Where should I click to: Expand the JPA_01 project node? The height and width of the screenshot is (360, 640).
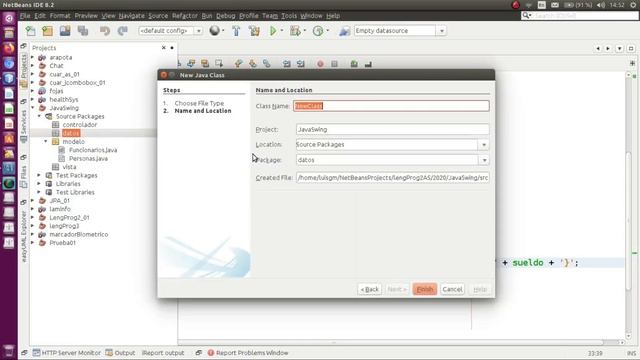pos(33,201)
